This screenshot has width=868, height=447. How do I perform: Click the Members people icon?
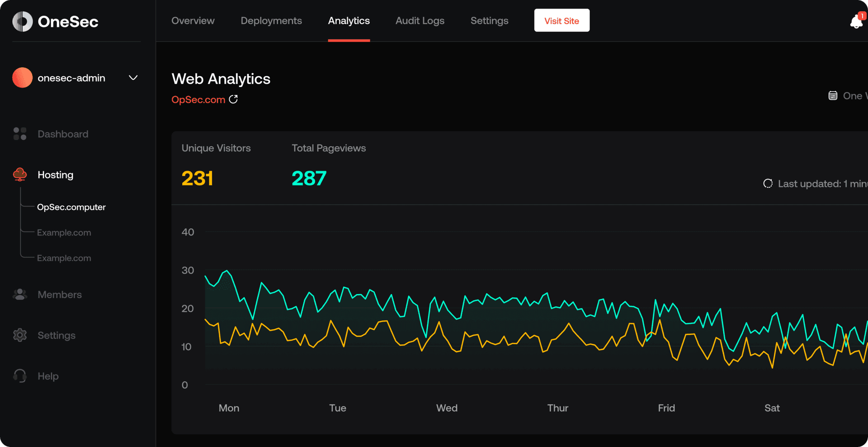click(x=20, y=295)
